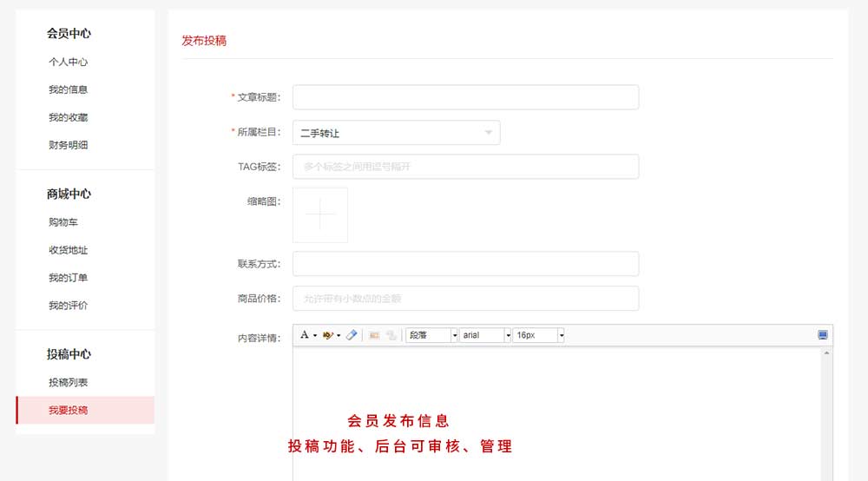Select the eraser clear-formatting icon
Image resolution: width=868 pixels, height=481 pixels.
coord(352,335)
